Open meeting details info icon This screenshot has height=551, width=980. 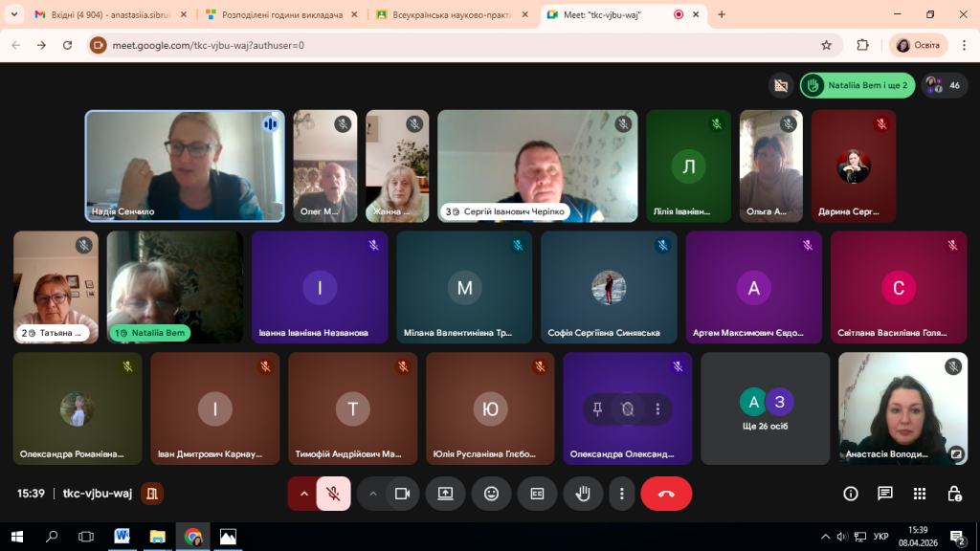850,494
